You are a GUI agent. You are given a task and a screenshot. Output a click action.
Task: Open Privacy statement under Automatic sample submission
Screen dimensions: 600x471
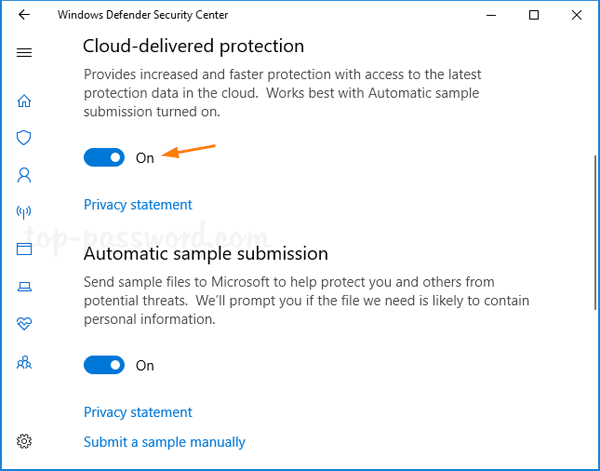(x=138, y=412)
